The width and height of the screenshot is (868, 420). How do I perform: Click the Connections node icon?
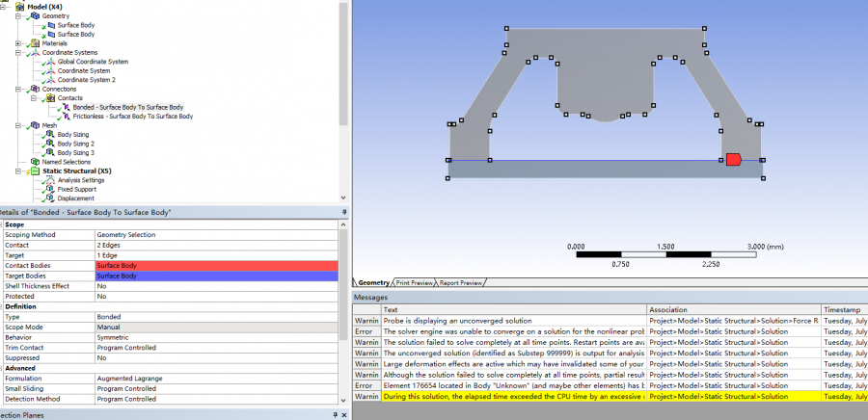click(36, 89)
